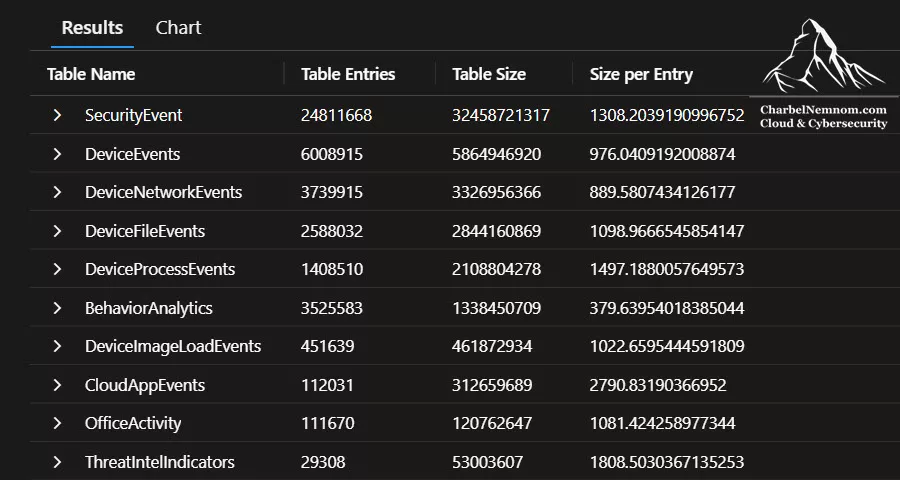The height and width of the screenshot is (480, 900).
Task: Select the BehaviorAnalytics name cell
Action: 149,308
